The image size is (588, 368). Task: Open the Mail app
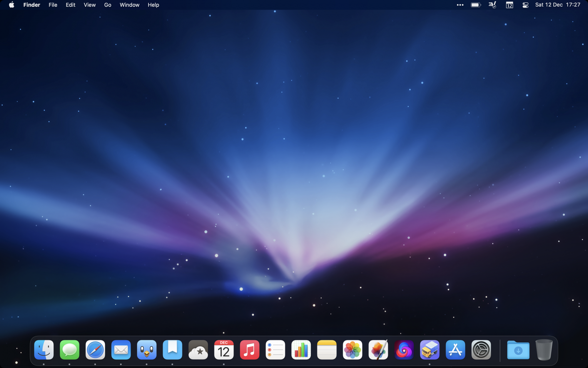[121, 350]
